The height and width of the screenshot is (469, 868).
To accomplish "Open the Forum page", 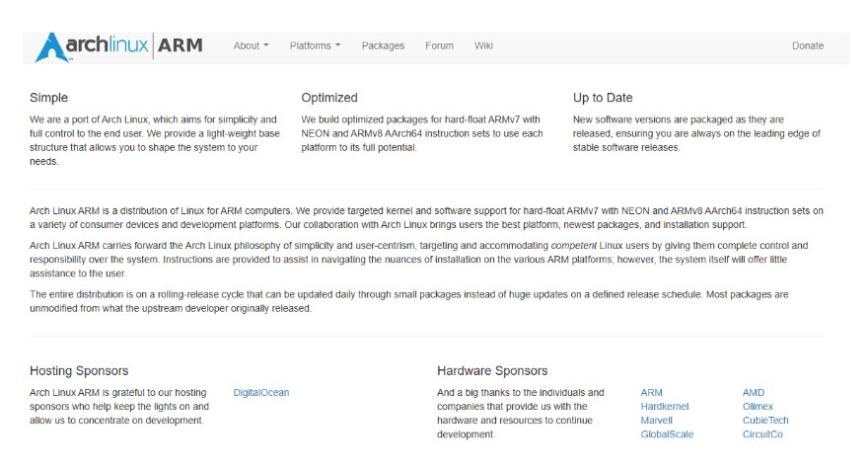I will [439, 45].
